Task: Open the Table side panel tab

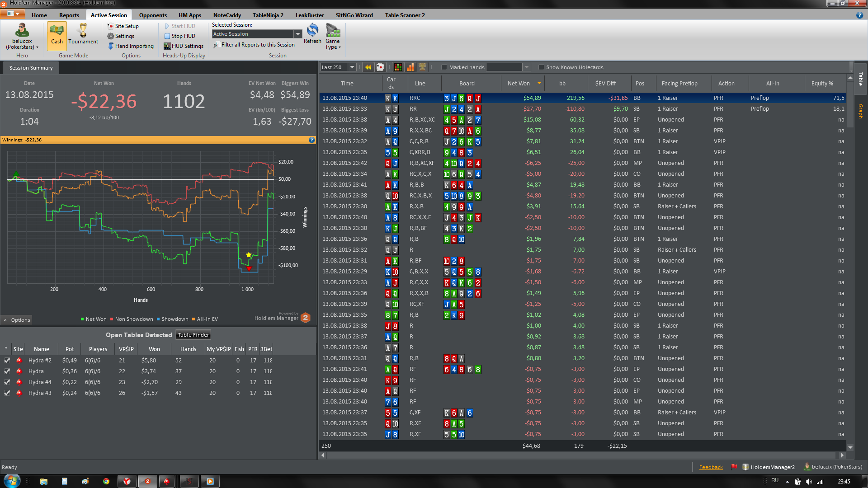Action: [x=860, y=79]
